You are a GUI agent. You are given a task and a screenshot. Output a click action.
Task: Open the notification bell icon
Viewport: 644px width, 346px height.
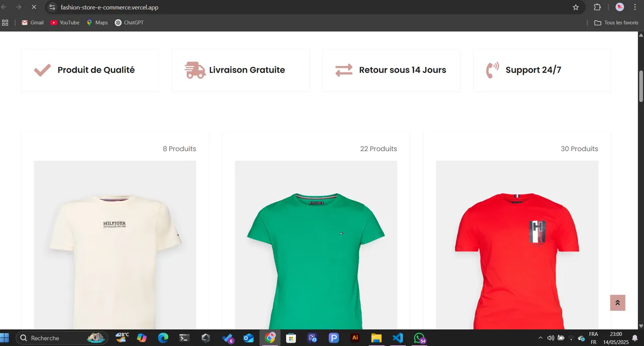[635, 338]
